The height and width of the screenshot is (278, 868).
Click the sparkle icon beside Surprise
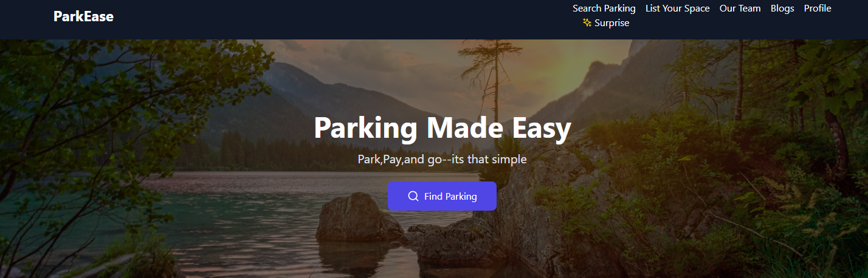pos(587,23)
